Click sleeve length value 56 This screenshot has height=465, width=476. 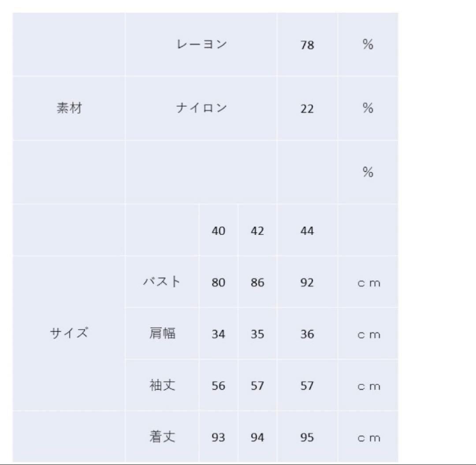(x=218, y=386)
